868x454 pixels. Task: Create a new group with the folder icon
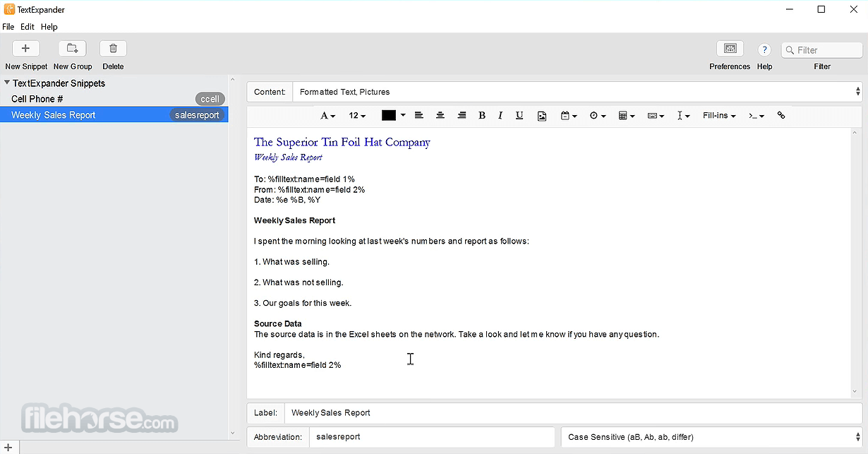[x=72, y=49]
